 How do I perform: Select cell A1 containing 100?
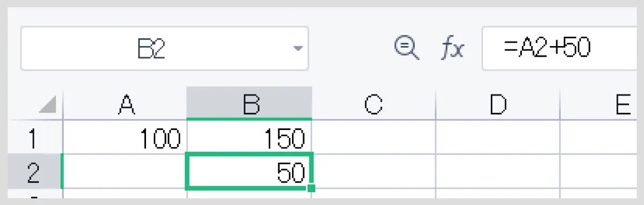coord(125,137)
